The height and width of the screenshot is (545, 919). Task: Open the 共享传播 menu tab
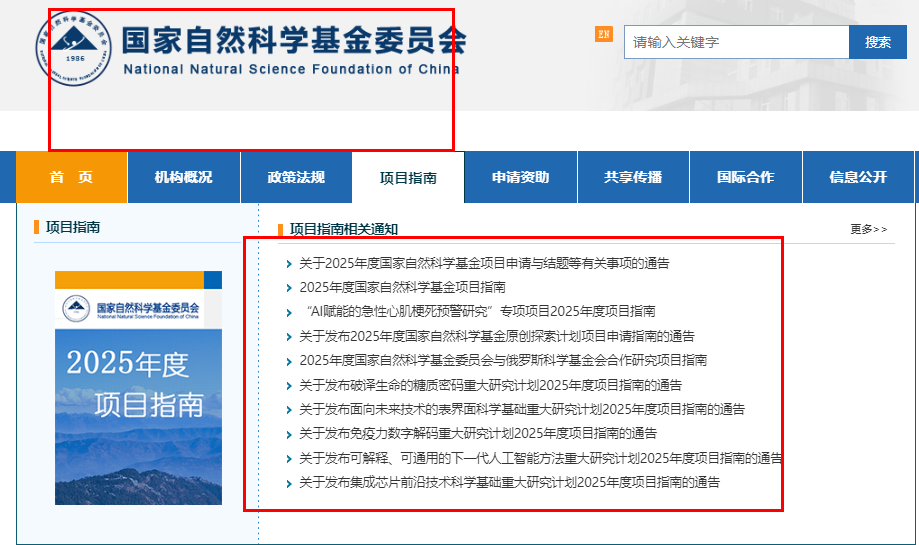pyautogui.click(x=633, y=177)
